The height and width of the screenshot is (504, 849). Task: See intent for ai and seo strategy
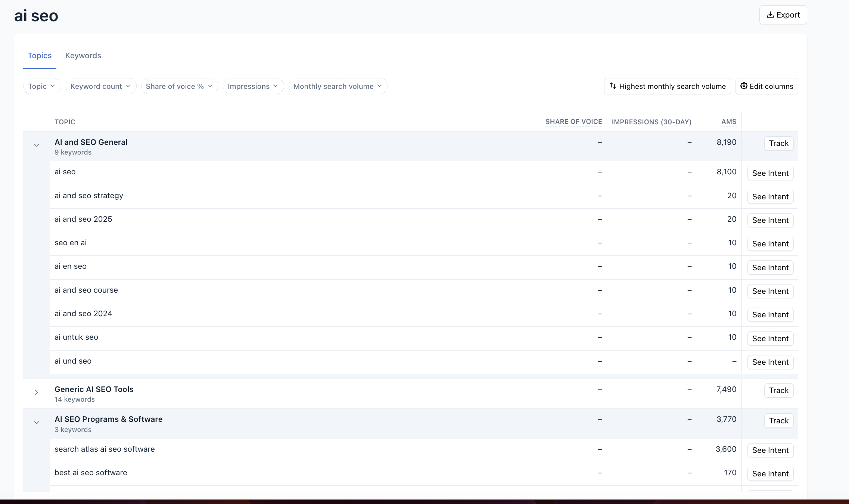(x=770, y=197)
